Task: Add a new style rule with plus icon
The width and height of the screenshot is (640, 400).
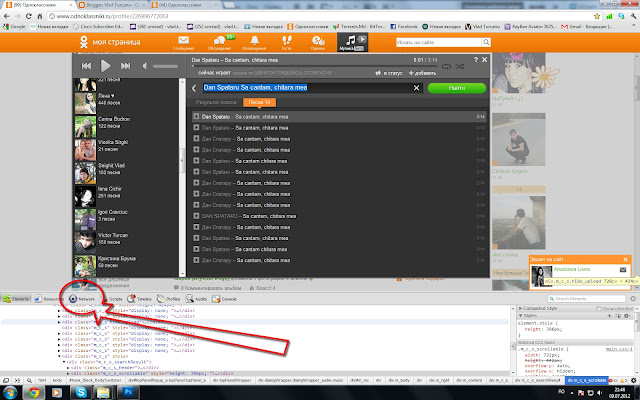Action: coord(610,316)
